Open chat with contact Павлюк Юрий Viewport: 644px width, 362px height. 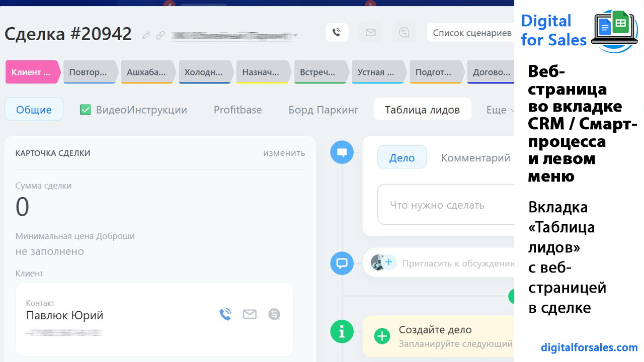point(274,315)
